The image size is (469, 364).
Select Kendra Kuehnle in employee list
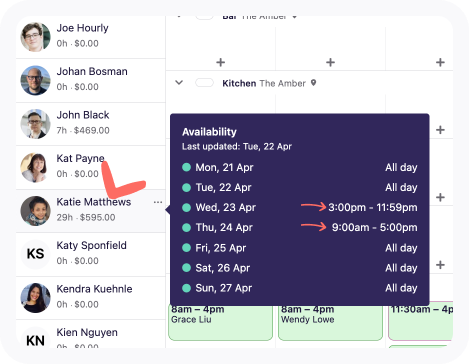click(91, 298)
